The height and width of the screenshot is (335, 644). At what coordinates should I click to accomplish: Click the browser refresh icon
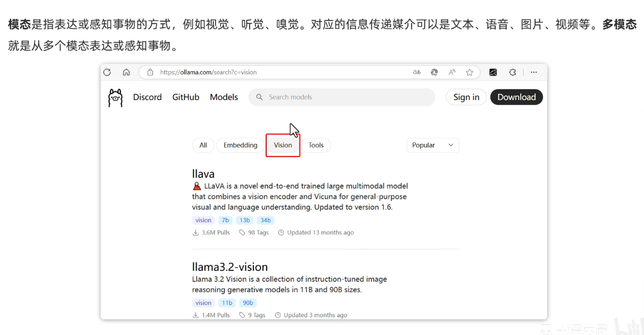(x=107, y=72)
